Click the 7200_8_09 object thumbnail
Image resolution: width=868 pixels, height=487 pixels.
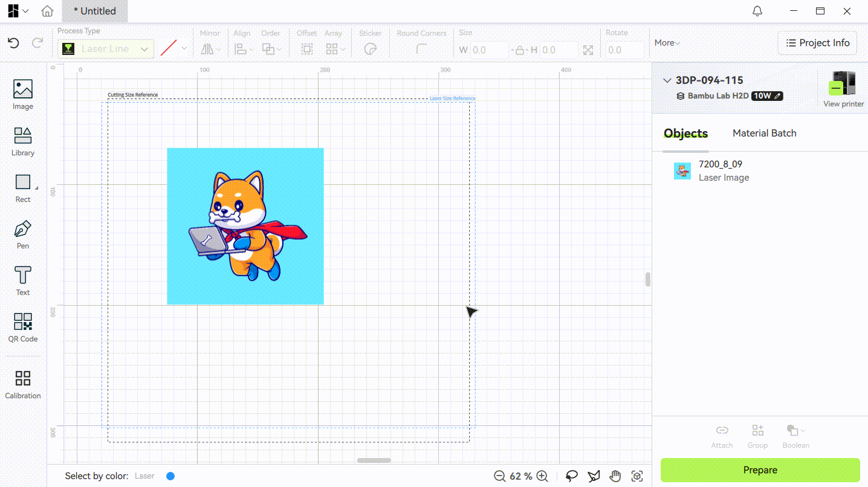(x=682, y=171)
